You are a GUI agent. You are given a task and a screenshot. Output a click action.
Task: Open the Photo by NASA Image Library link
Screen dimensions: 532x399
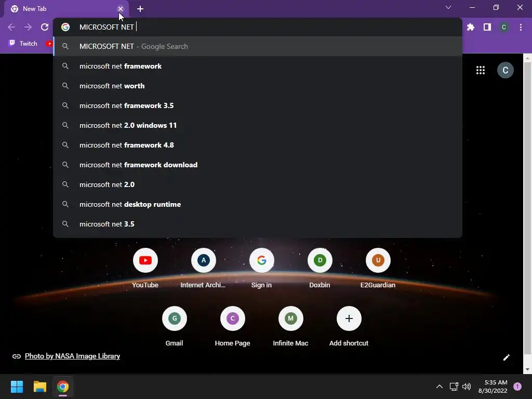click(x=72, y=356)
